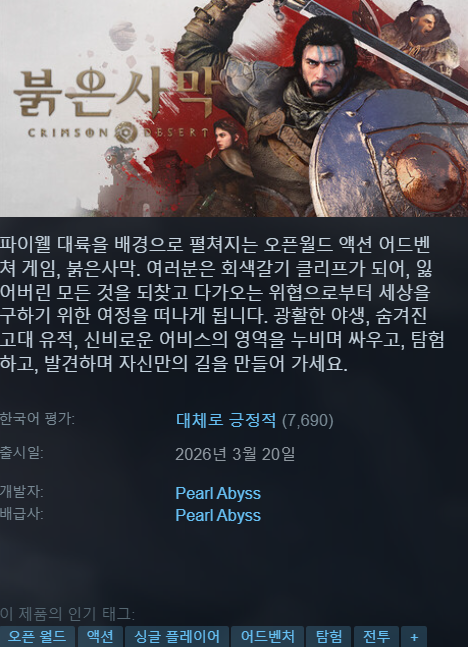Image resolution: width=468 pixels, height=647 pixels.
Task: Select the 액션 tag
Action: coord(100,636)
